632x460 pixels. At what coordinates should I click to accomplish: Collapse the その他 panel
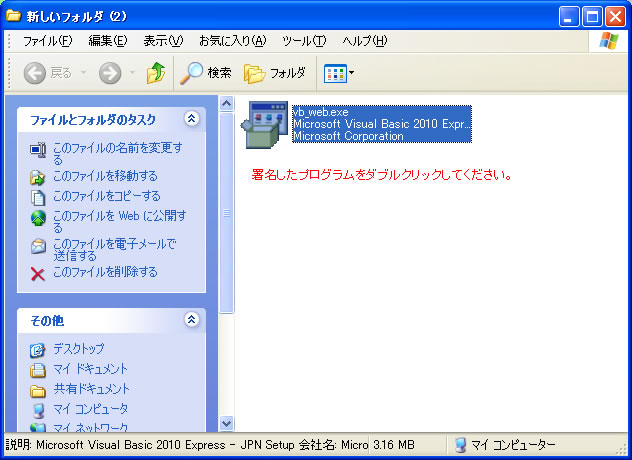191,320
